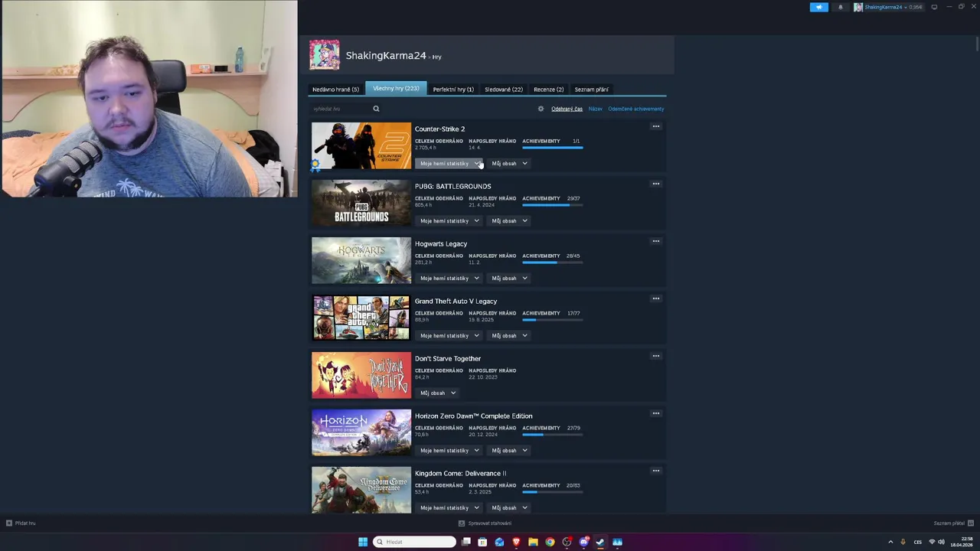Click the Counter-Strike 2 thumbnail

(x=361, y=145)
